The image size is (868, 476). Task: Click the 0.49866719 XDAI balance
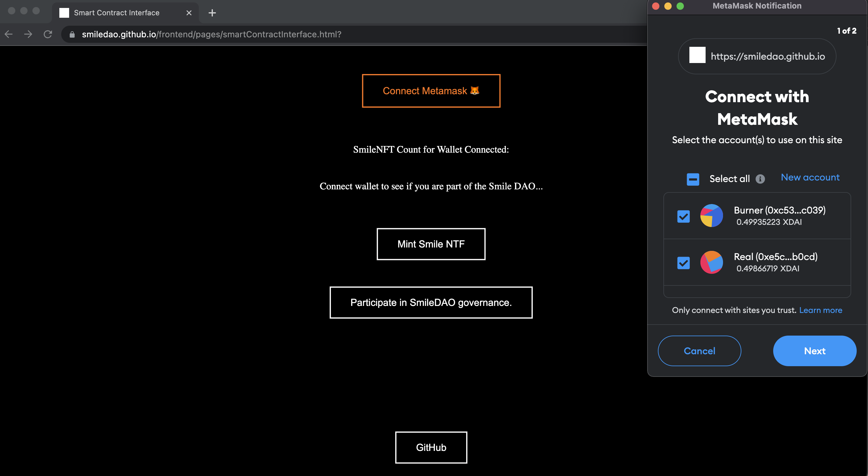(x=768, y=268)
